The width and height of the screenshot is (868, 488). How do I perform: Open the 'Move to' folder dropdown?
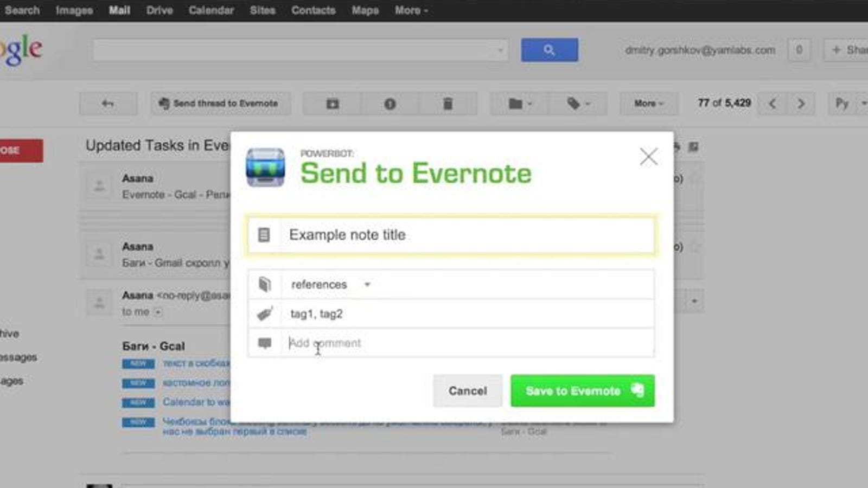[x=520, y=104]
